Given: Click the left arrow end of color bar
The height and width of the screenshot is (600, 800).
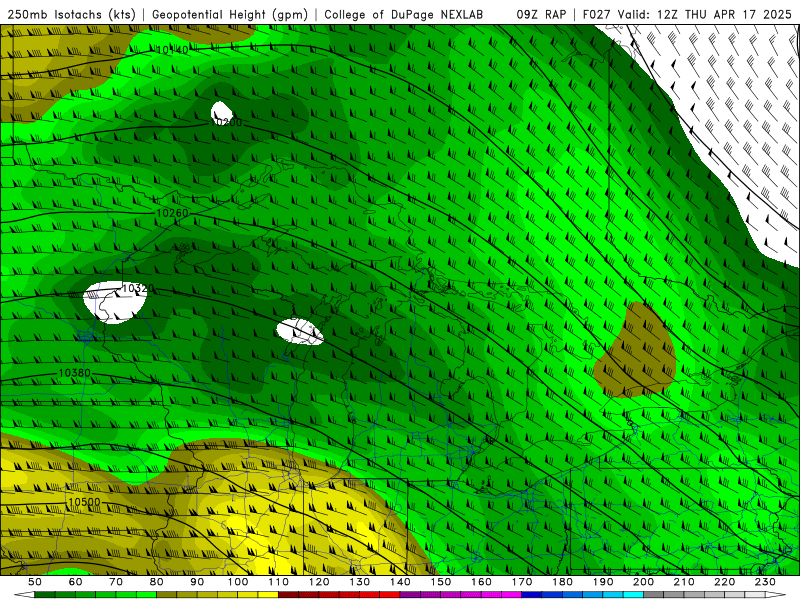Looking at the screenshot, I should click(x=24, y=595).
